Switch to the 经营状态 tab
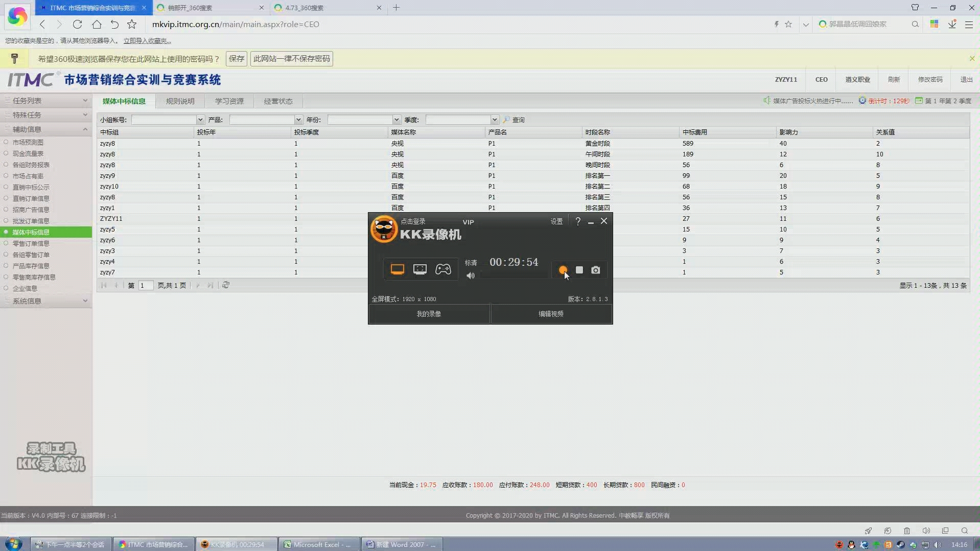Screen dimensions: 980x551 [278, 101]
